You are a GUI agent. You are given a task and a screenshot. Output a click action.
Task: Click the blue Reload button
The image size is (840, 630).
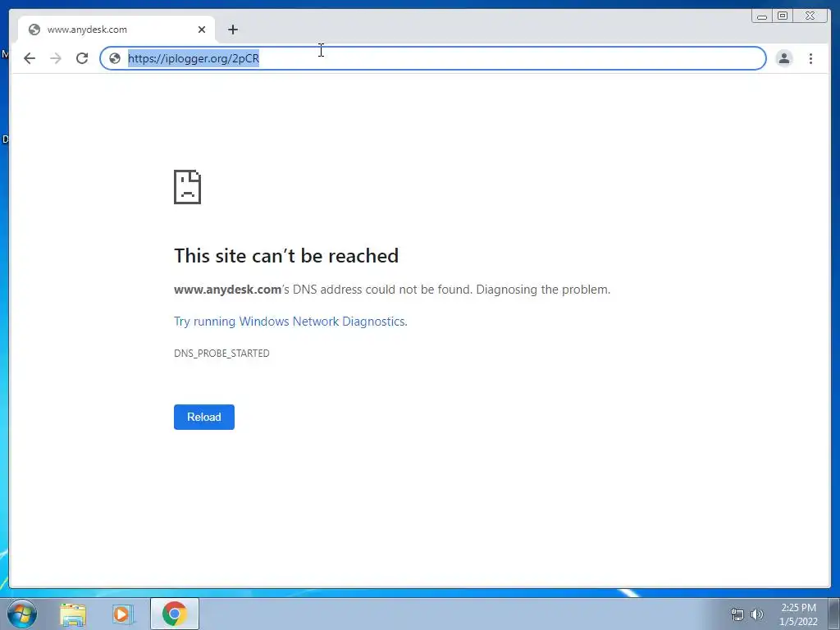point(204,417)
